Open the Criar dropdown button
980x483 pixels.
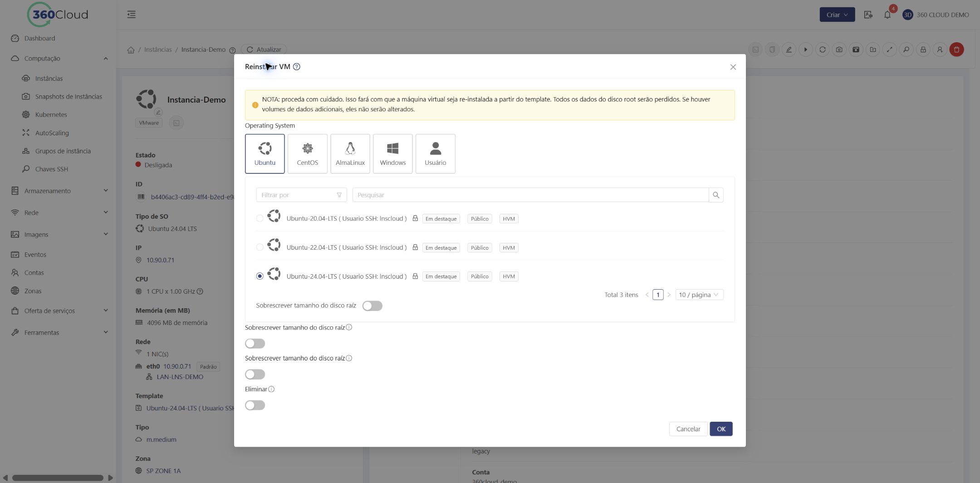(837, 15)
